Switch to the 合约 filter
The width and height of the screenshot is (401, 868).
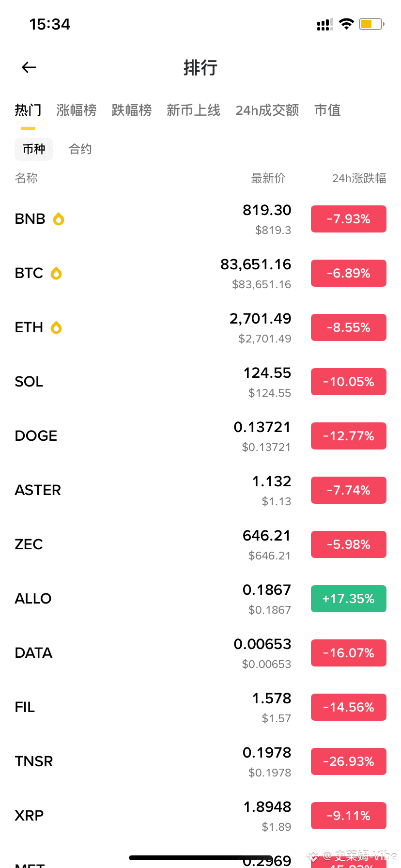pyautogui.click(x=80, y=149)
